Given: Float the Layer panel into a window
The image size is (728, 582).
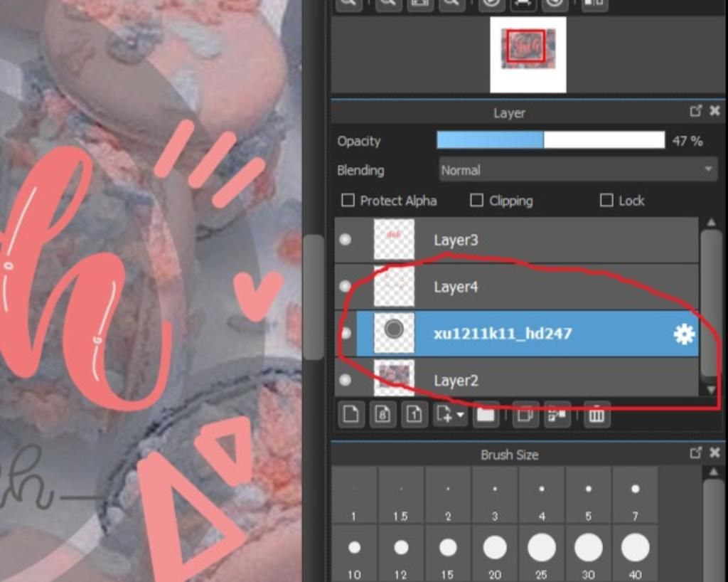Looking at the screenshot, I should coord(695,110).
